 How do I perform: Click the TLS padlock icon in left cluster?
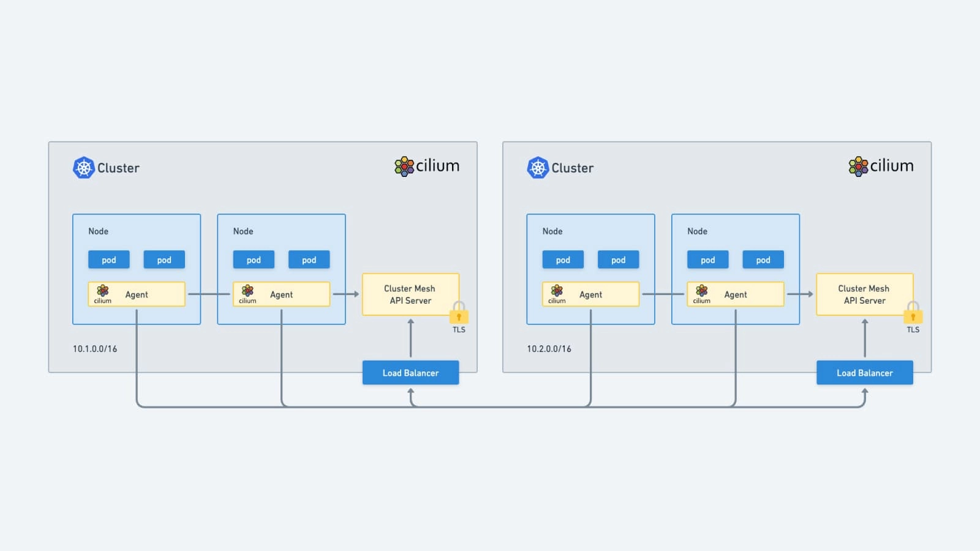click(459, 312)
